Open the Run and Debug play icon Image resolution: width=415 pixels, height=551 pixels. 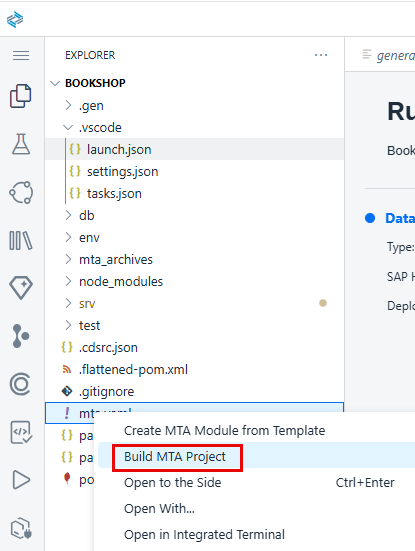[21, 480]
